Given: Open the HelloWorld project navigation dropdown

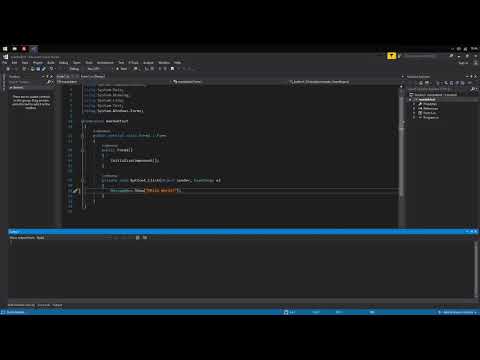Looking at the screenshot, I should coord(113,82).
